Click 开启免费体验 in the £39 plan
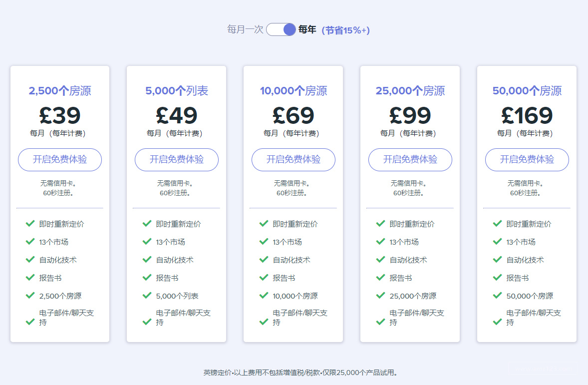588x385 pixels. pyautogui.click(x=60, y=160)
